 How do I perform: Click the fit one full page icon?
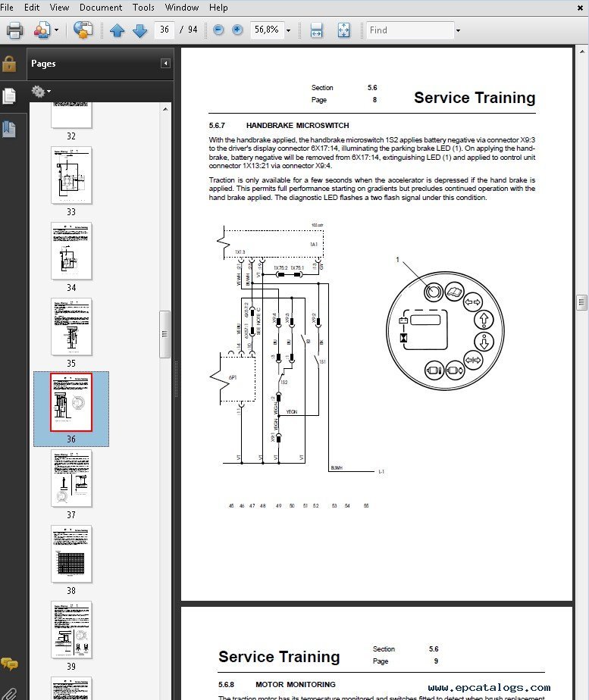[344, 30]
